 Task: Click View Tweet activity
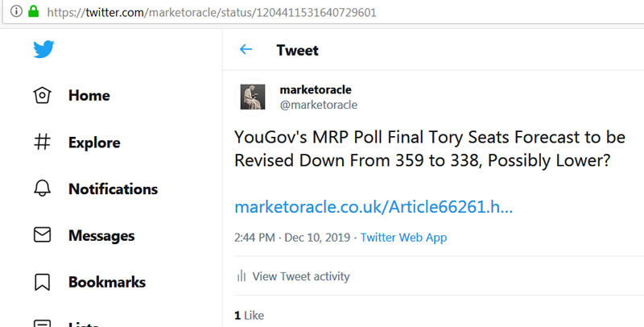[x=301, y=276]
